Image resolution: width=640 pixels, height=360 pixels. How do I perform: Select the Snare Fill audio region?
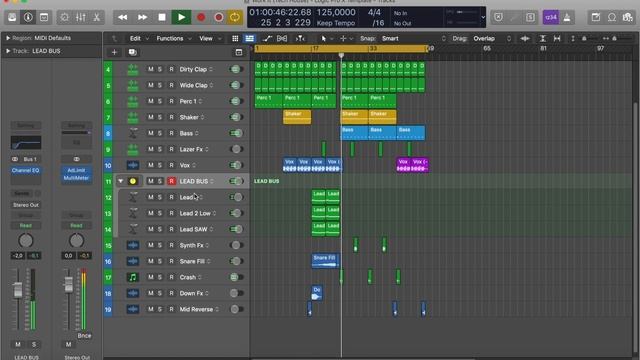[325, 261]
